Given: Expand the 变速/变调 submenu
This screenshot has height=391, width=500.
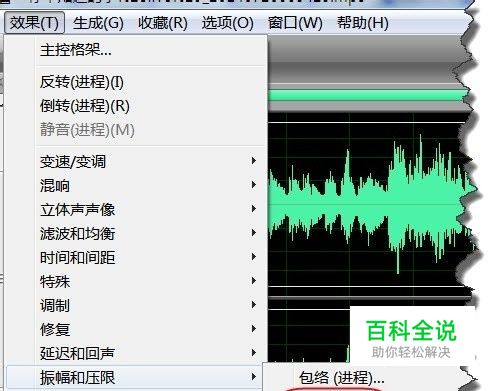Looking at the screenshot, I should pos(136,162).
